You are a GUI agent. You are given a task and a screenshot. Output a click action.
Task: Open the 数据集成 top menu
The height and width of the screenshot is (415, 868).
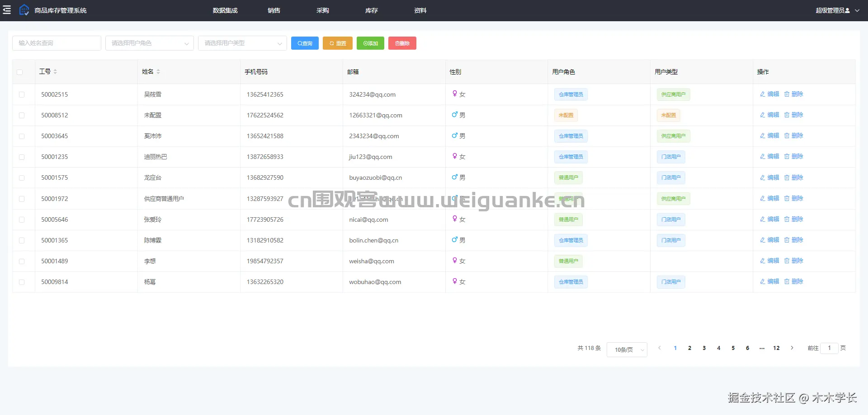225,10
